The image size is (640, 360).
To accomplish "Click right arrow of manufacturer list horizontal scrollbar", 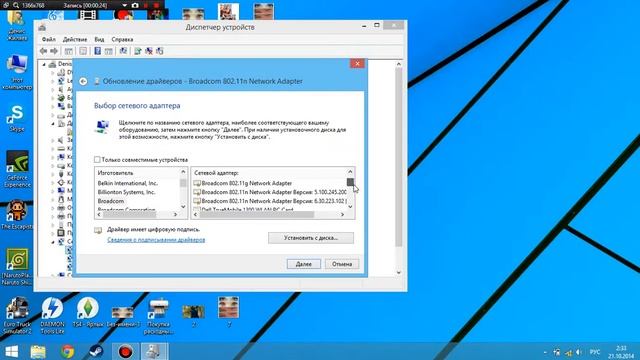I will point(176,214).
